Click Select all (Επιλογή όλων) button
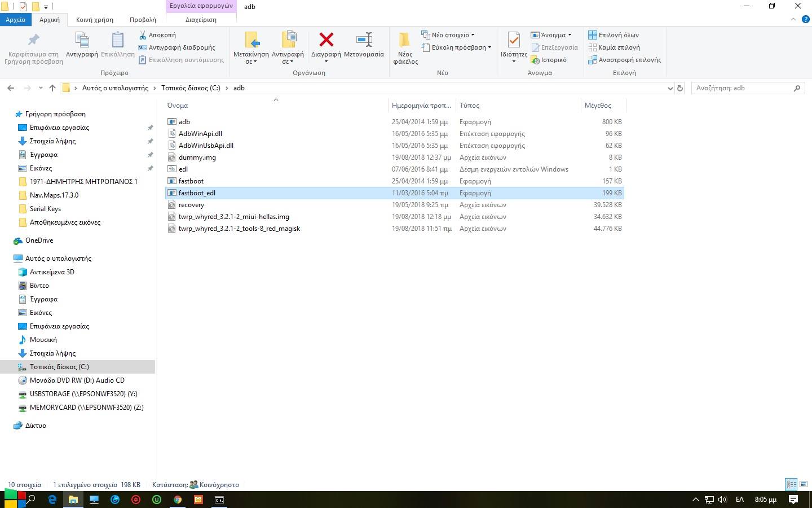This screenshot has width=812, height=508. click(614, 35)
